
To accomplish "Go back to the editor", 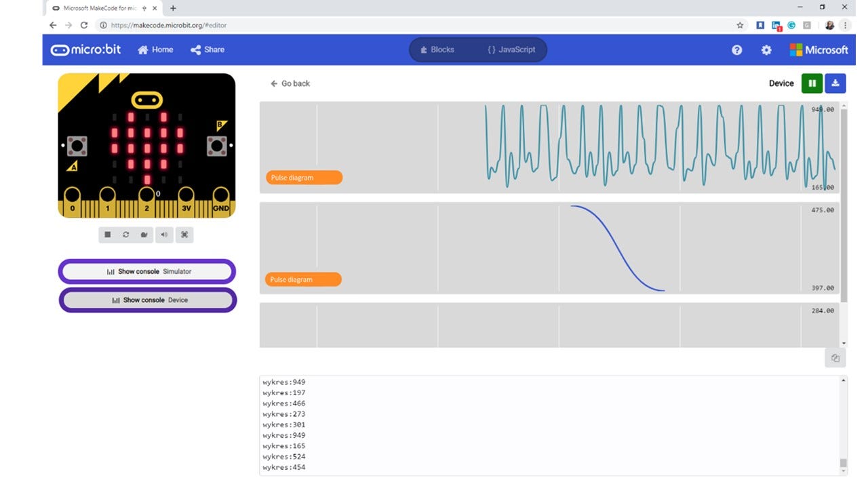I will coord(290,83).
